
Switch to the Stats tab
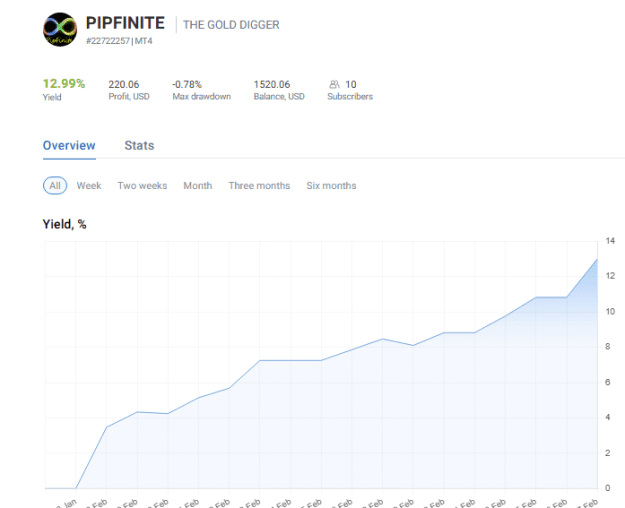click(139, 146)
